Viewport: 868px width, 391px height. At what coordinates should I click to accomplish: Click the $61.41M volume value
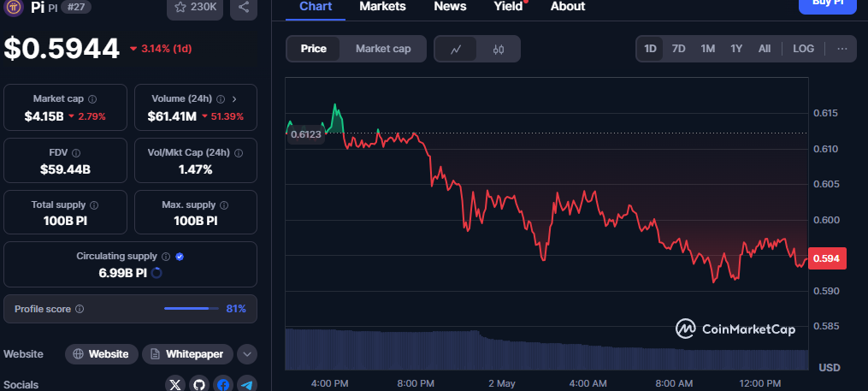172,117
